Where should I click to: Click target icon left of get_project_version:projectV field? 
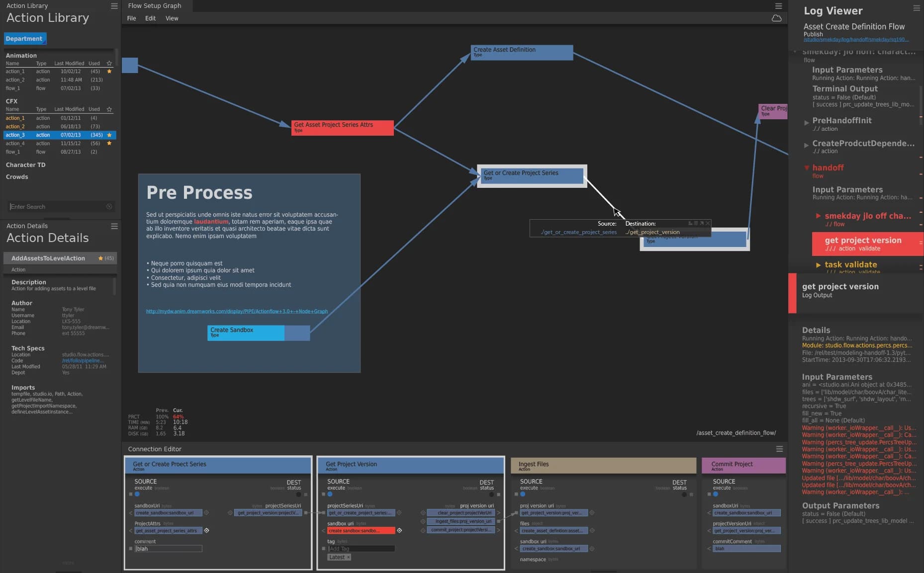pos(230,513)
